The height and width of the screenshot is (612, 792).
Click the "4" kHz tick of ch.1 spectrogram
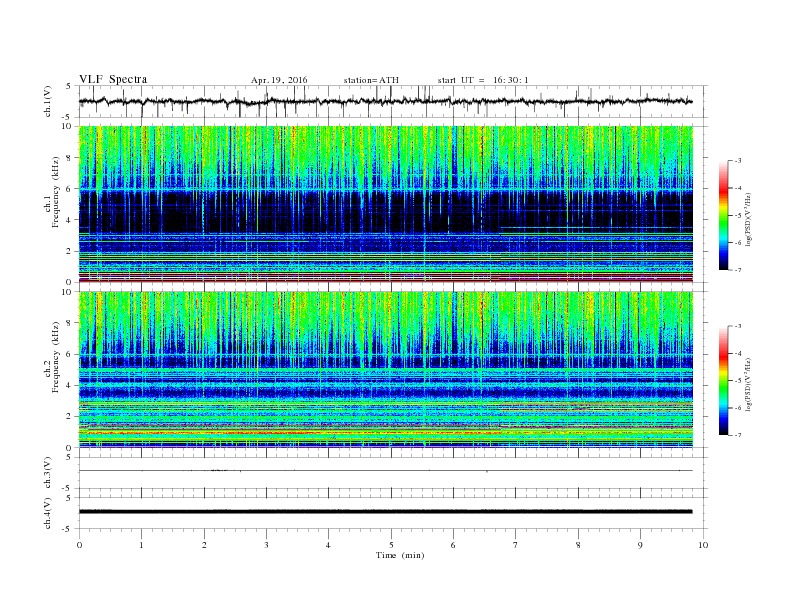[x=69, y=220]
